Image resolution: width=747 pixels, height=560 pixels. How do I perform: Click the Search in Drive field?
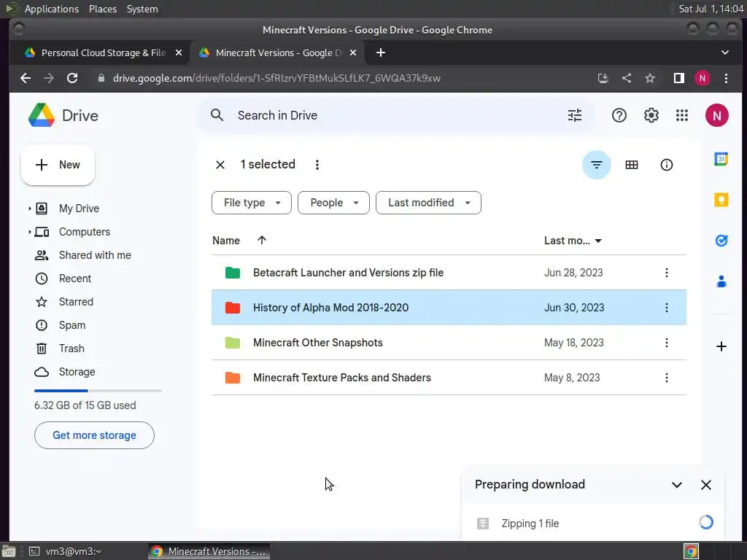pyautogui.click(x=395, y=115)
